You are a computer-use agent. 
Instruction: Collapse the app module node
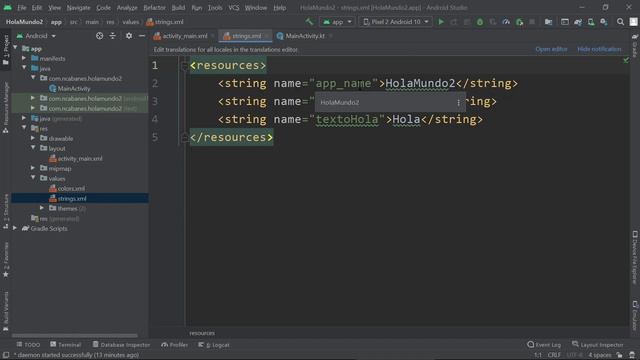16,48
